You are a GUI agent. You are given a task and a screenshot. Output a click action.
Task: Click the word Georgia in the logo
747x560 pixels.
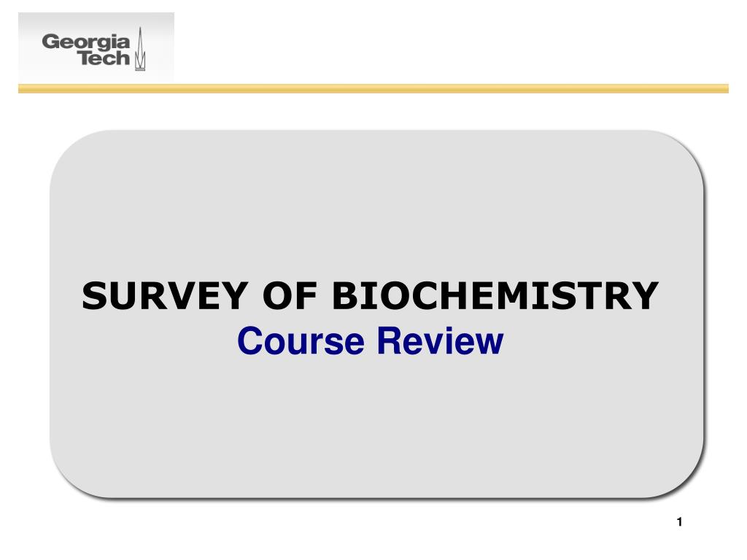click(86, 42)
